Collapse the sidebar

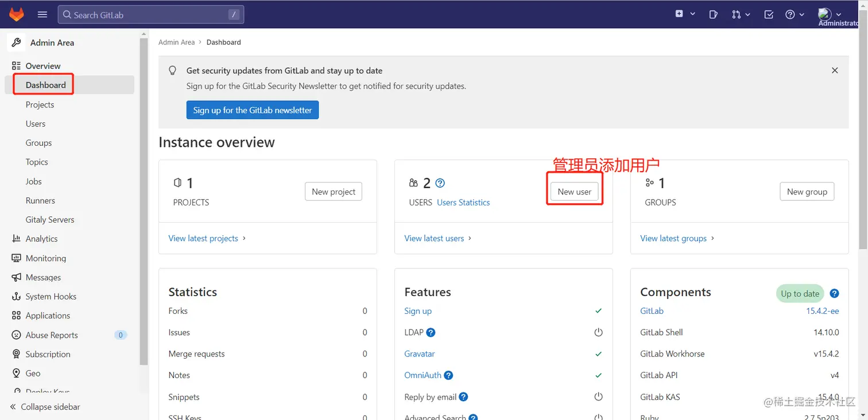[x=45, y=407]
